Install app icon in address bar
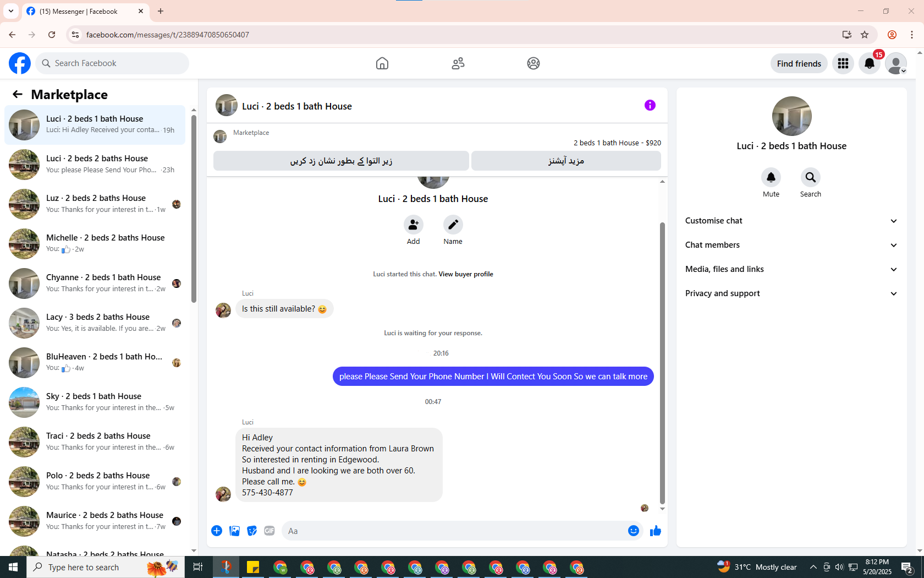924x578 pixels. (847, 35)
